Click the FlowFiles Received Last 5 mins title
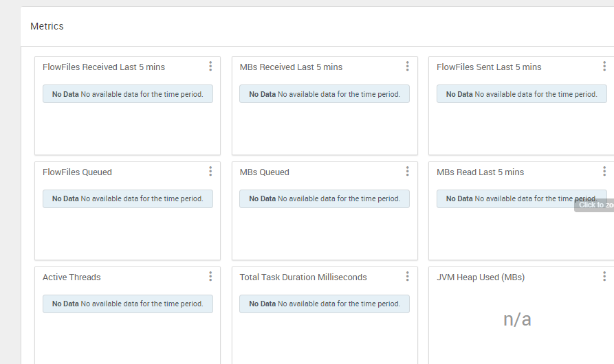Image resolution: width=614 pixels, height=364 pixels. [x=104, y=67]
